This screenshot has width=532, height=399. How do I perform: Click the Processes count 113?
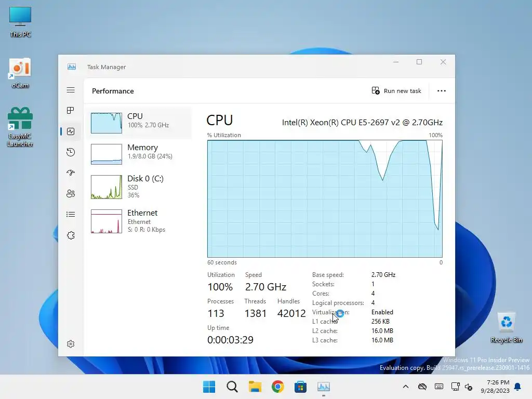point(216,313)
